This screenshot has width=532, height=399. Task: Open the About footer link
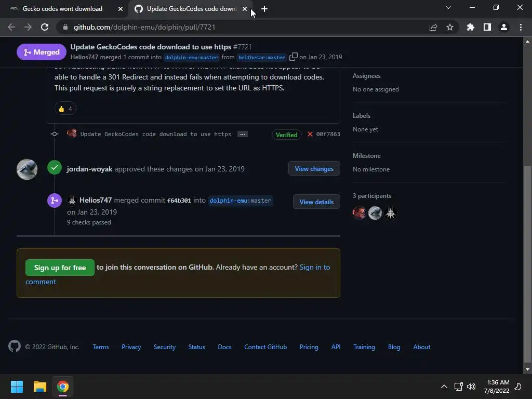422,347
